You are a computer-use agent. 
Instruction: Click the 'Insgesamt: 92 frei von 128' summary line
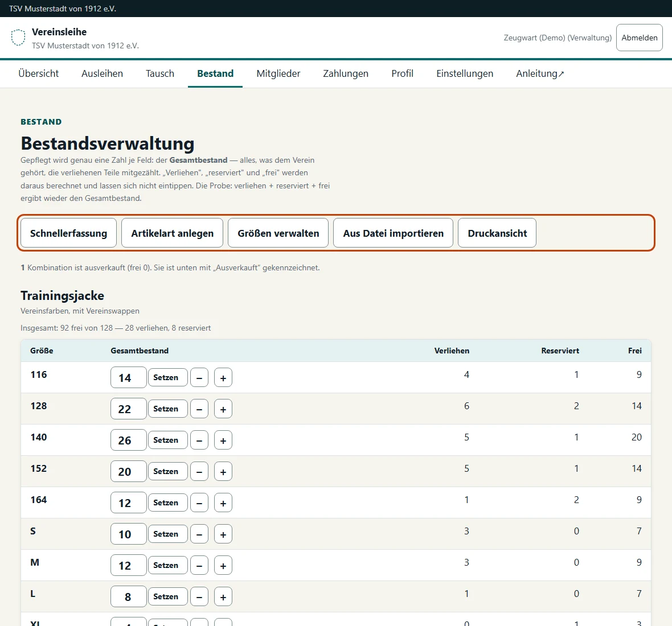coord(116,328)
